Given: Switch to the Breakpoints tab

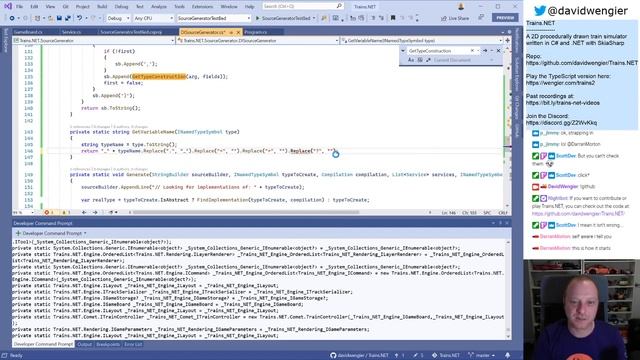Looking at the screenshot, I should 108,344.
